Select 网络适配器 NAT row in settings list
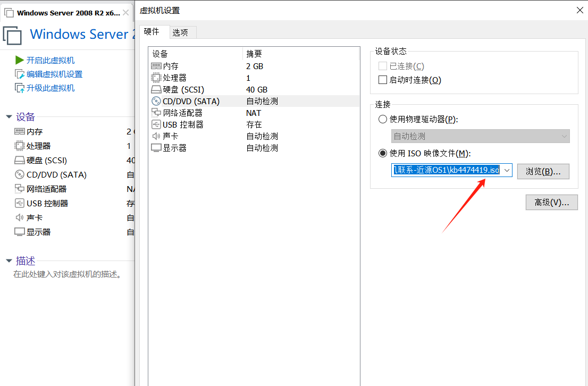The width and height of the screenshot is (588, 386). (254, 113)
